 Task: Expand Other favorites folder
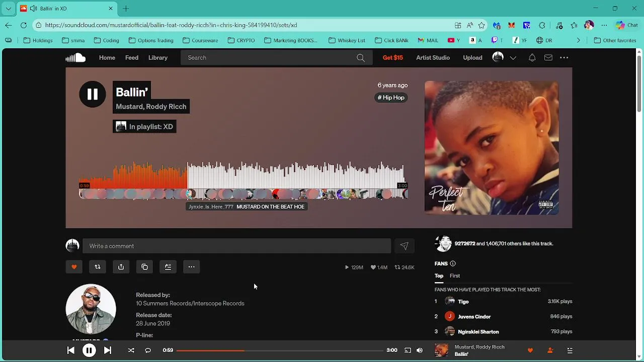(x=615, y=40)
